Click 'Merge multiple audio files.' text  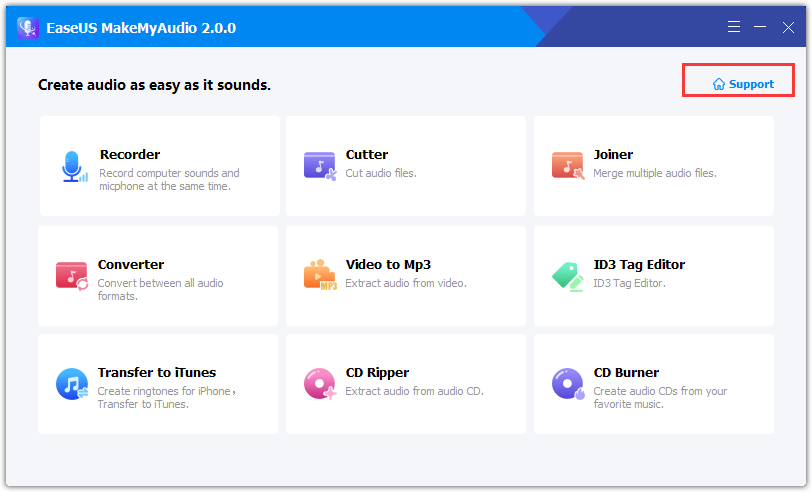655,173
